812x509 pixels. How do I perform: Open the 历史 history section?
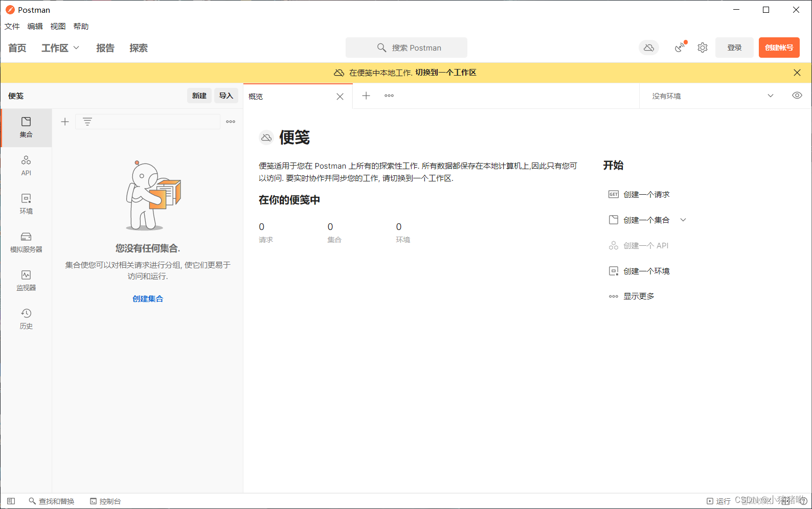[x=26, y=319]
